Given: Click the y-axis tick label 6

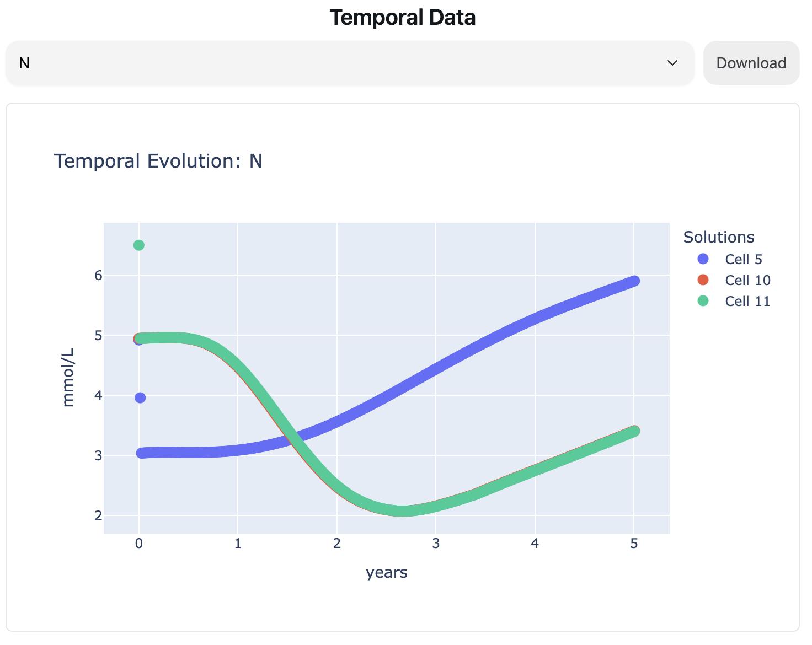Looking at the screenshot, I should (98, 275).
